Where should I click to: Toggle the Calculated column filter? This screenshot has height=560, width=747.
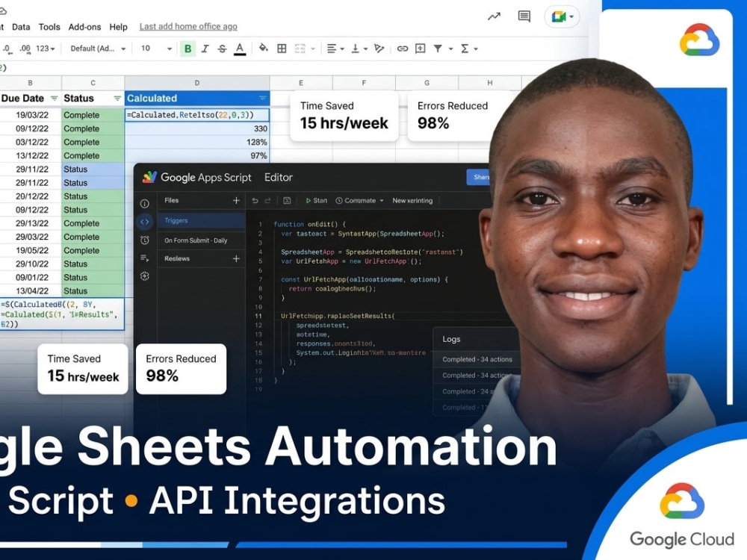[x=262, y=99]
